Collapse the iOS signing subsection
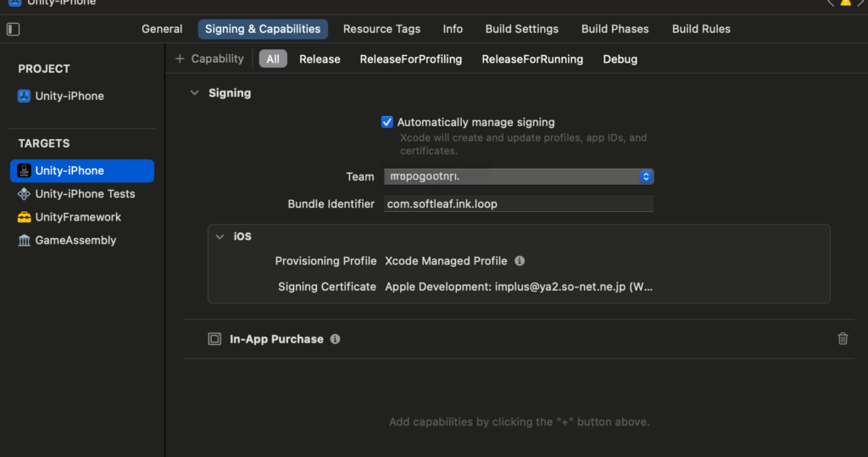 (220, 237)
